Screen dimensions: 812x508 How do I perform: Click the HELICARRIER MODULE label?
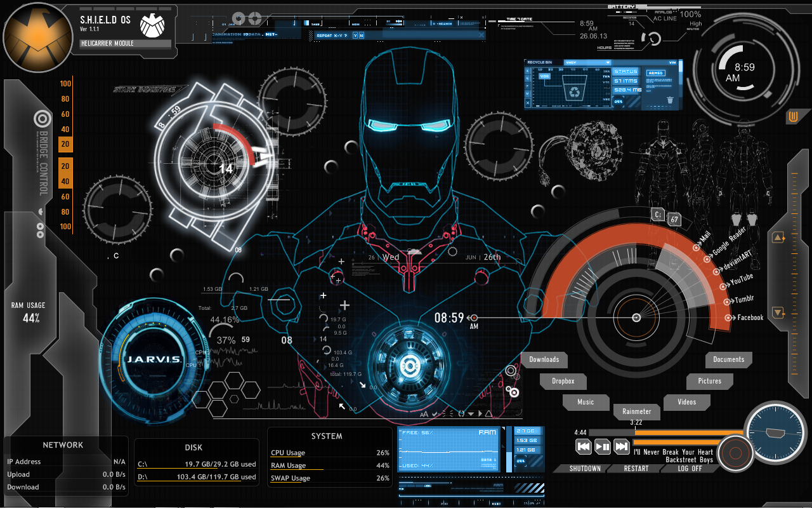coord(126,44)
